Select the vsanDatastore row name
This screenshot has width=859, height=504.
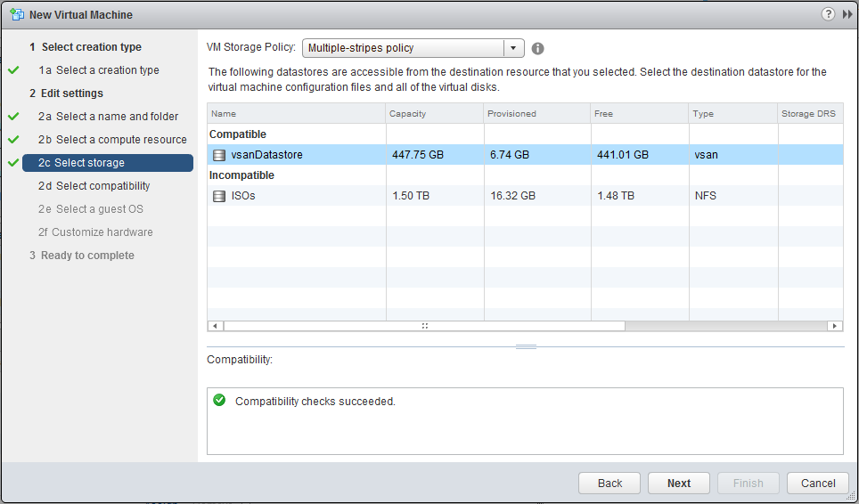pos(266,155)
